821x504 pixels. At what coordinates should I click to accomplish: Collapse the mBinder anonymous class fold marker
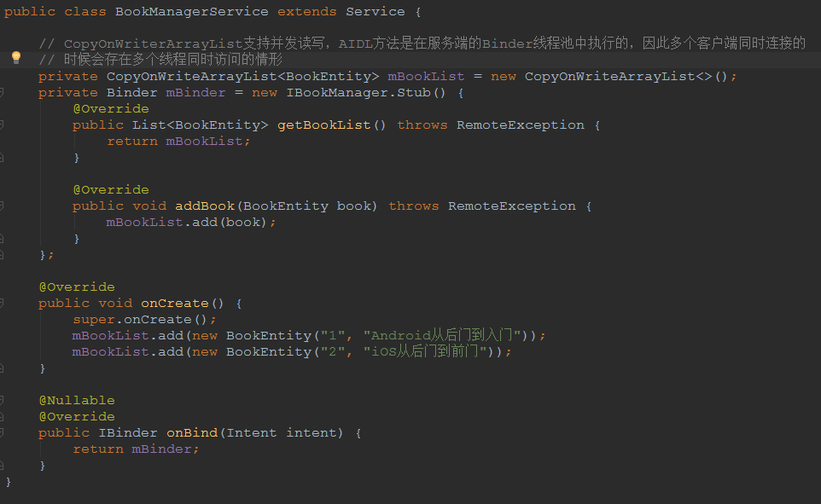point(2,93)
